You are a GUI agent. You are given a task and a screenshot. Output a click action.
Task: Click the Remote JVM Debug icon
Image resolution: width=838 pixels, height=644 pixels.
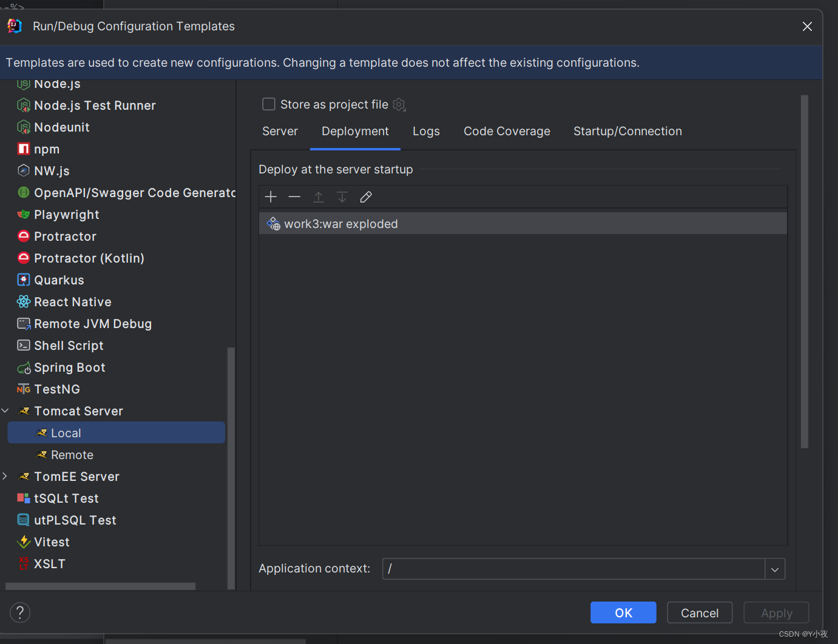coord(24,324)
